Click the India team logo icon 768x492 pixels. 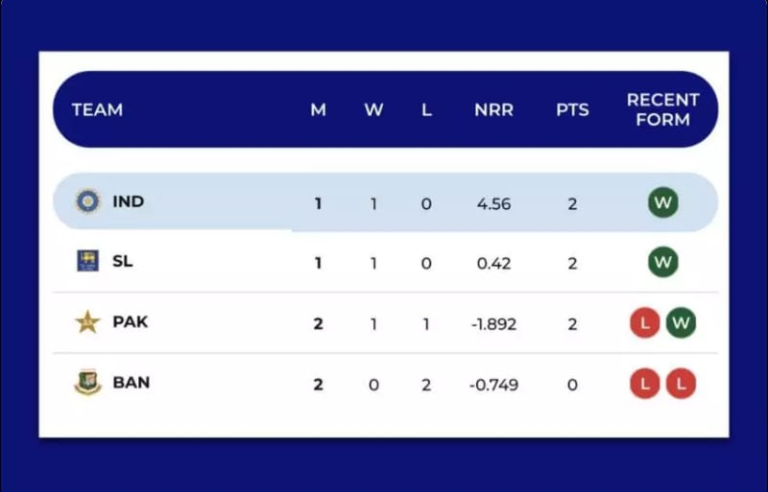tap(88, 201)
